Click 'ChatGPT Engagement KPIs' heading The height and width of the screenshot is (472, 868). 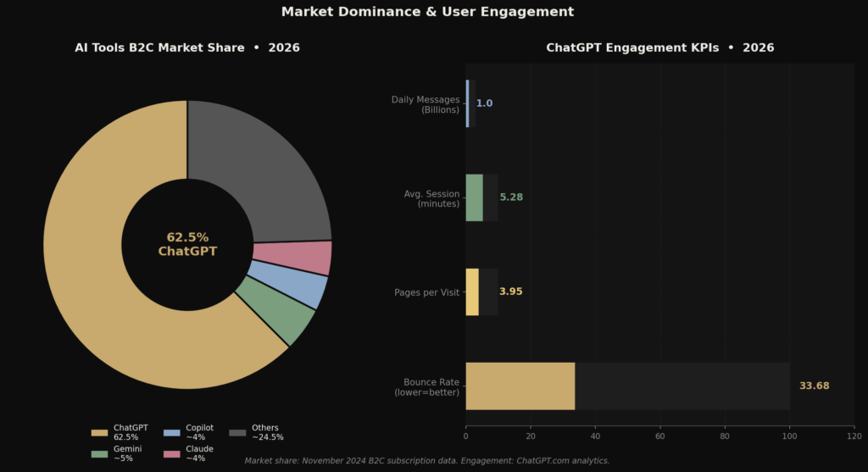(x=632, y=47)
